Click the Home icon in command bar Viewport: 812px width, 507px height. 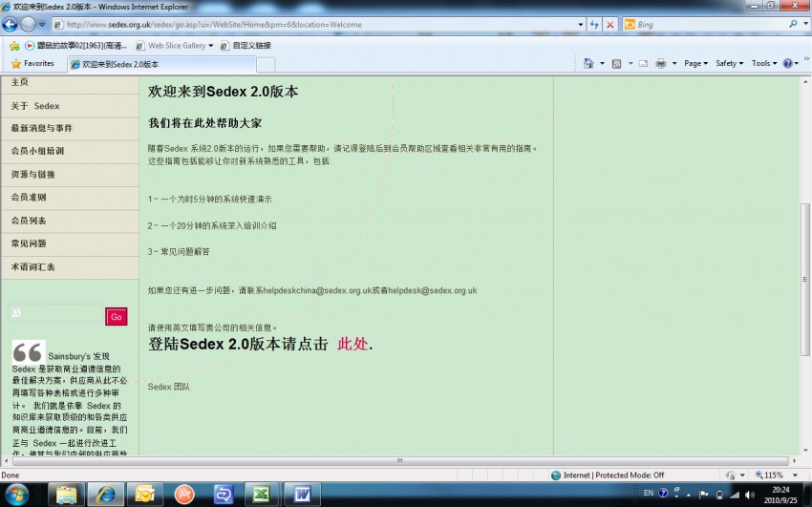(588, 64)
